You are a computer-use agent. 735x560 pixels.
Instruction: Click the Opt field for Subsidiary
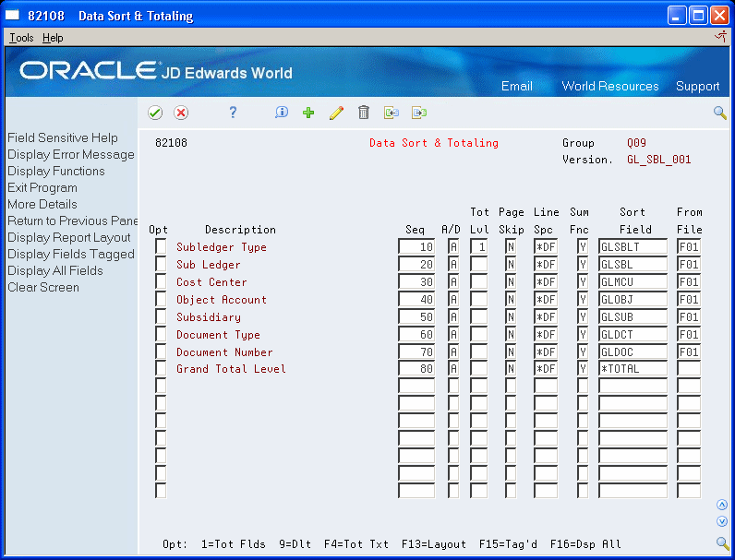161,317
